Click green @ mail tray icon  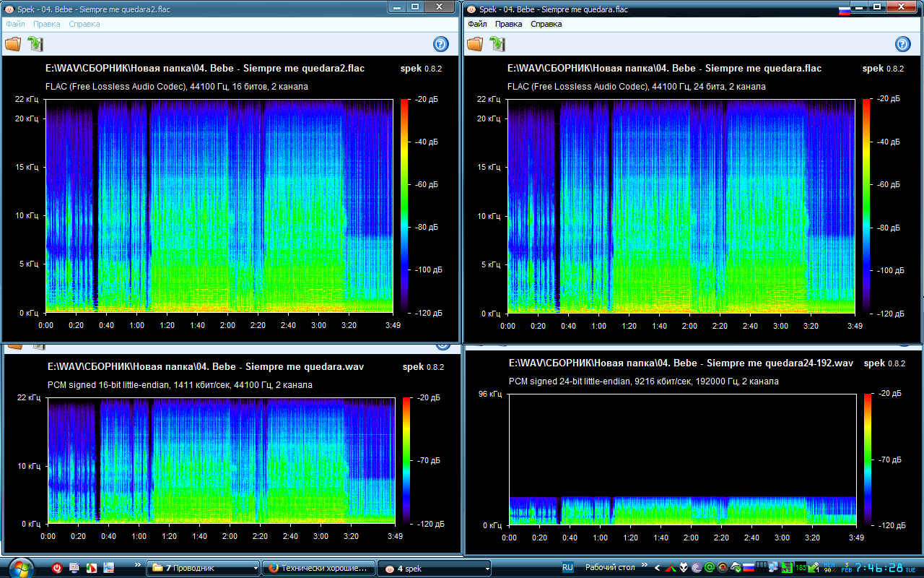[710, 568]
